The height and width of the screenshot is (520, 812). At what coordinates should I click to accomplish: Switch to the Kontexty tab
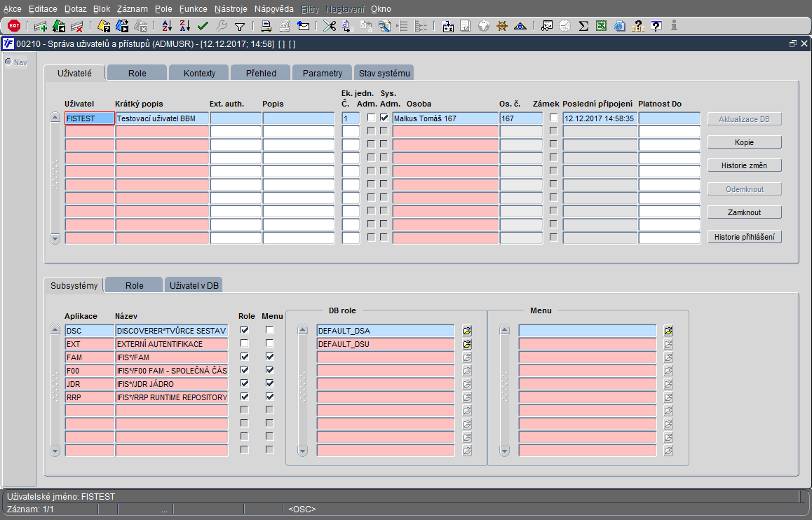[199, 73]
